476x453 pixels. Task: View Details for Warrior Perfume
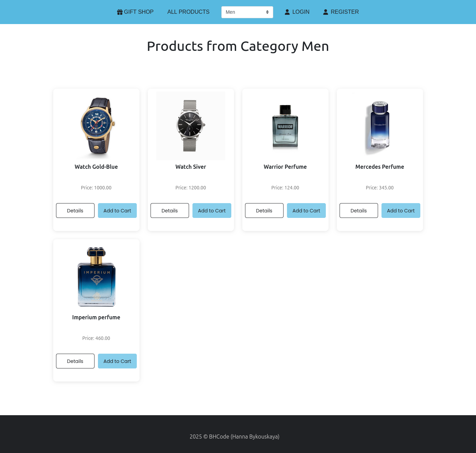[x=264, y=210]
